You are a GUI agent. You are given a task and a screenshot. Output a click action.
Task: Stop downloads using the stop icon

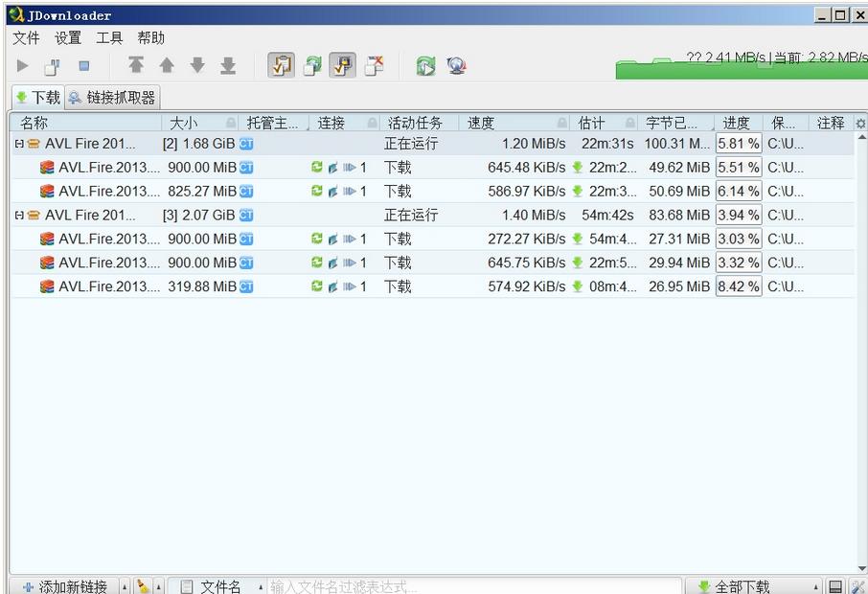click(x=81, y=65)
